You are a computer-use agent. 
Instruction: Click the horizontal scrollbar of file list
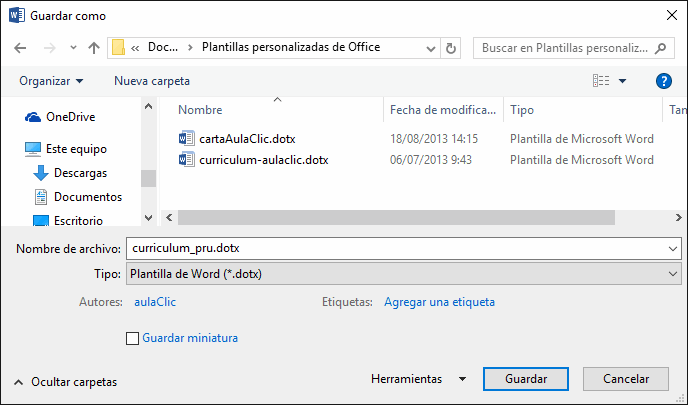(x=400, y=217)
